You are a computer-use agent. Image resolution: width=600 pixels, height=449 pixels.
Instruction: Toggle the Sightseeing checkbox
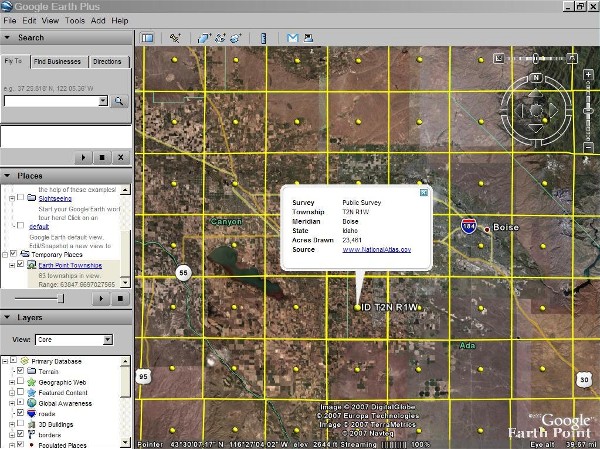[x=21, y=198]
